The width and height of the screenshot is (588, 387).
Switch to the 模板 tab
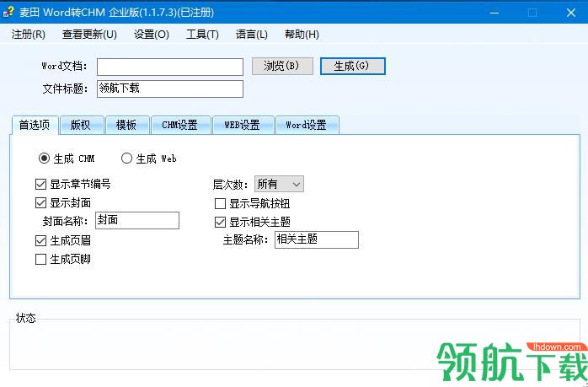(126, 125)
